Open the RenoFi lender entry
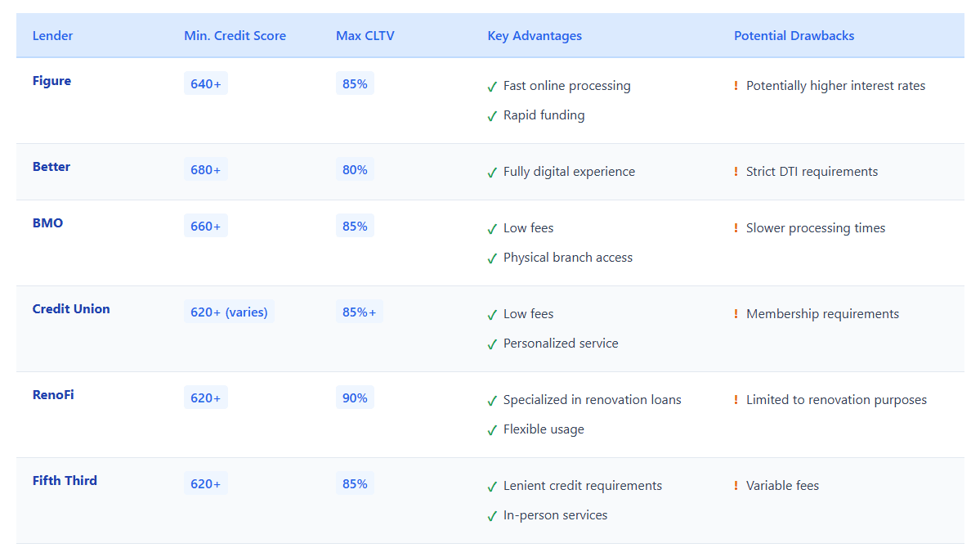The width and height of the screenshot is (980, 557). 53,395
